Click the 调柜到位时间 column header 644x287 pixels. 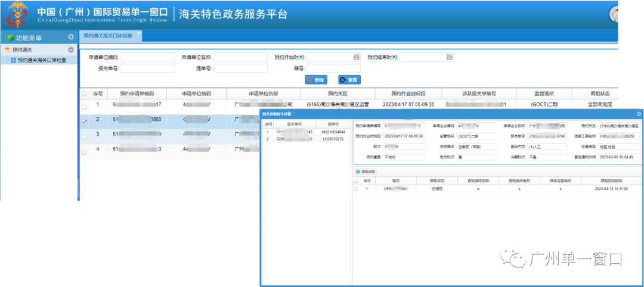point(611,181)
